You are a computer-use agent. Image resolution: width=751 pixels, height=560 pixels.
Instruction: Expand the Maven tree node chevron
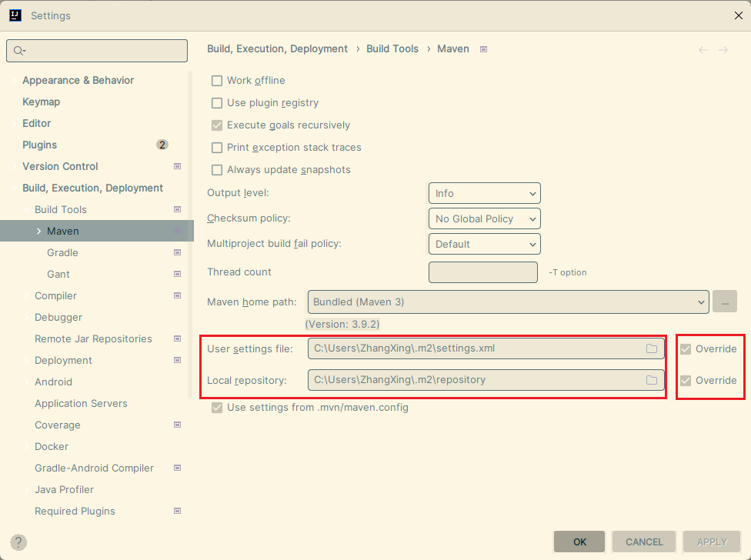(x=38, y=232)
